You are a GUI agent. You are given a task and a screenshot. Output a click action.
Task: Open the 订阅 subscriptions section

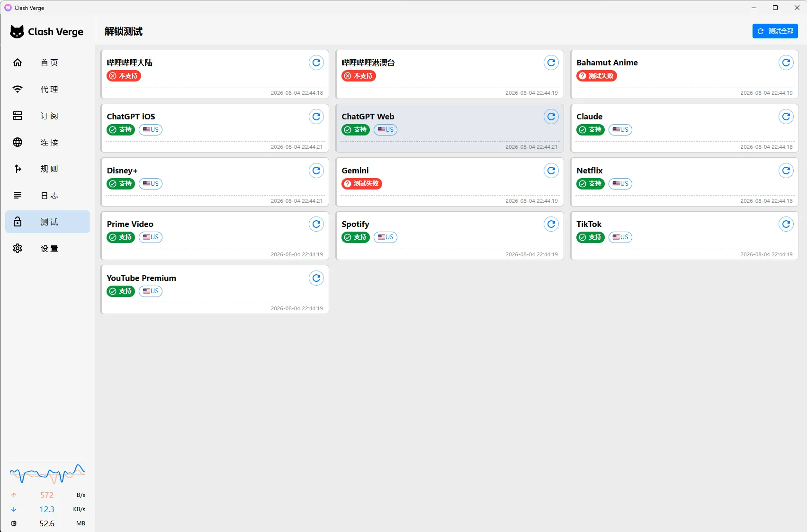(x=47, y=116)
